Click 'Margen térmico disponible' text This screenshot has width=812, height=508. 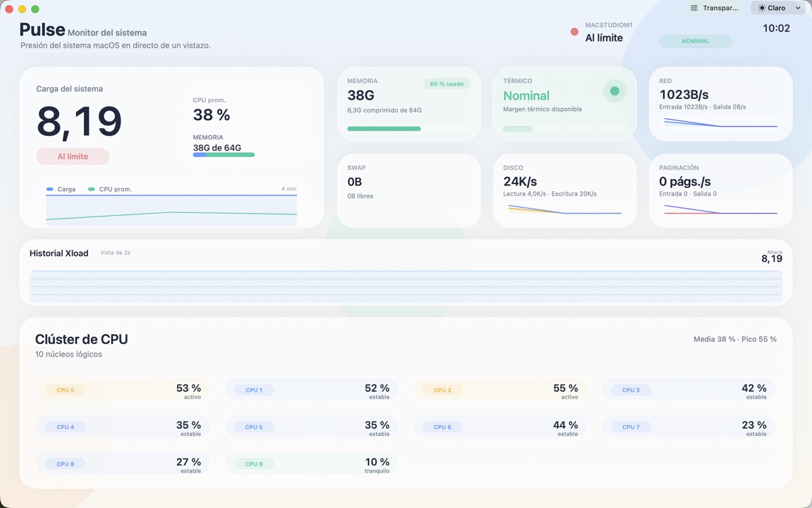click(x=542, y=109)
